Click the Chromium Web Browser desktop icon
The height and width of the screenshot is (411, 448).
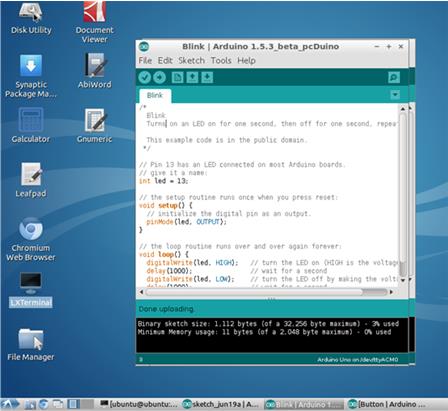click(x=31, y=239)
